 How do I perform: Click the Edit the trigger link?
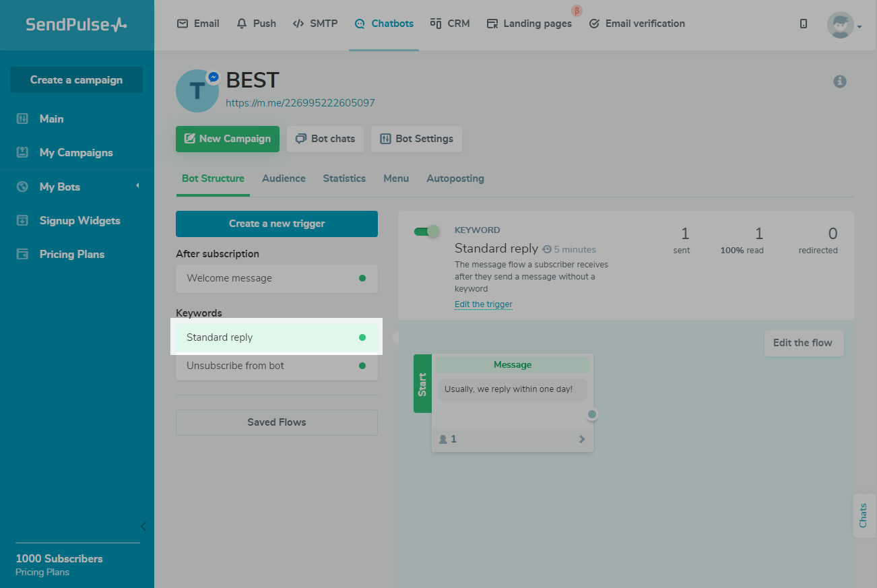click(484, 304)
